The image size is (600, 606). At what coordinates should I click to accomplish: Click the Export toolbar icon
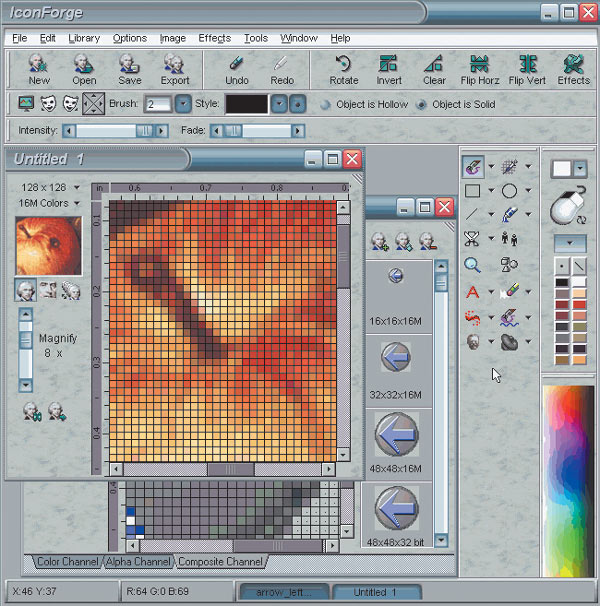[x=175, y=69]
